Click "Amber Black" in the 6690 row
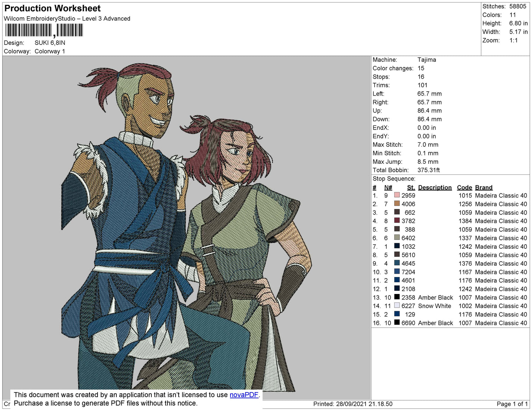 point(436,323)
